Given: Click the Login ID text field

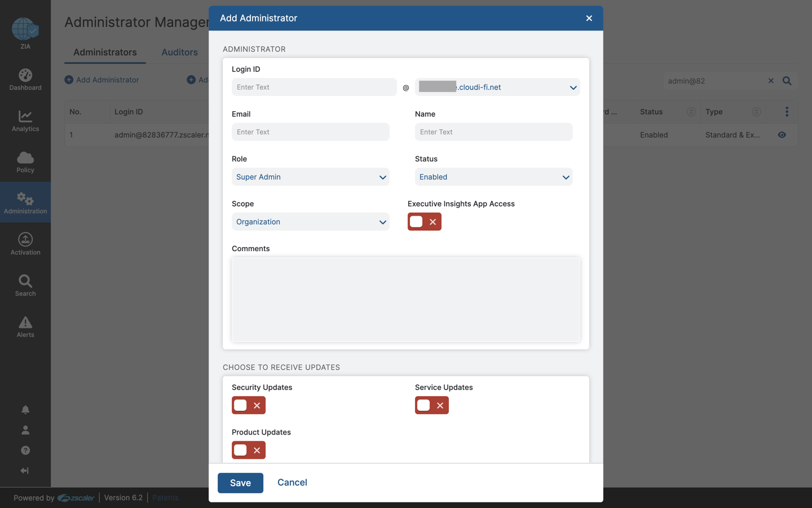Looking at the screenshot, I should click(x=314, y=87).
